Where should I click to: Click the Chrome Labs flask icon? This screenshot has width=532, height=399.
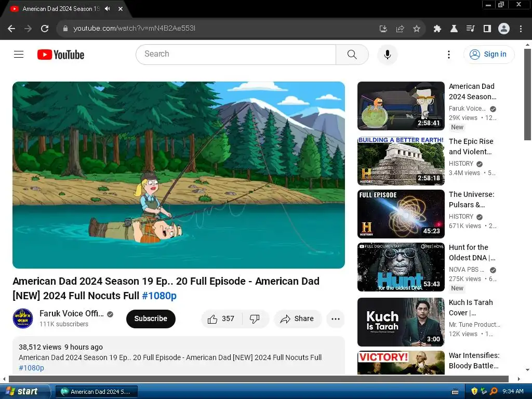coord(454,29)
